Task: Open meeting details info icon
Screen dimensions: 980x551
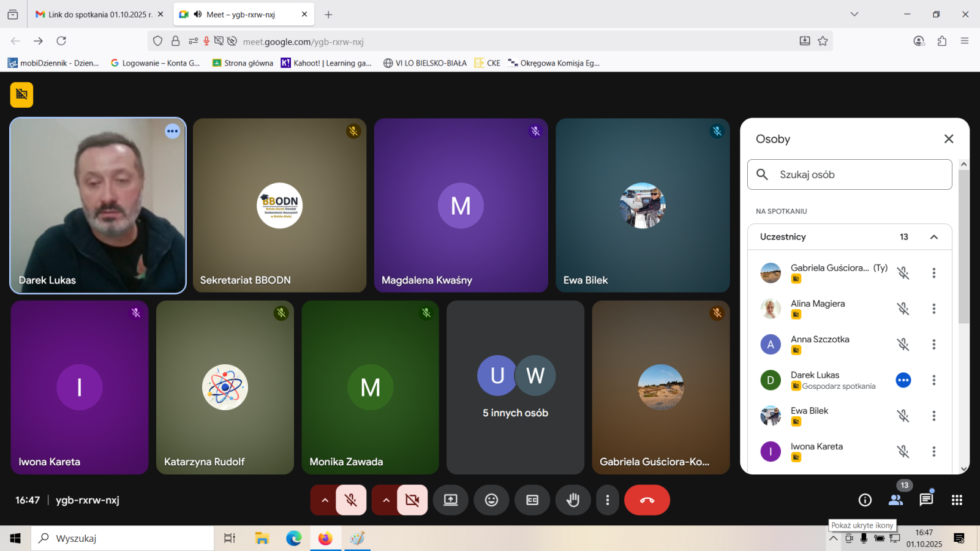Action: pyautogui.click(x=865, y=500)
